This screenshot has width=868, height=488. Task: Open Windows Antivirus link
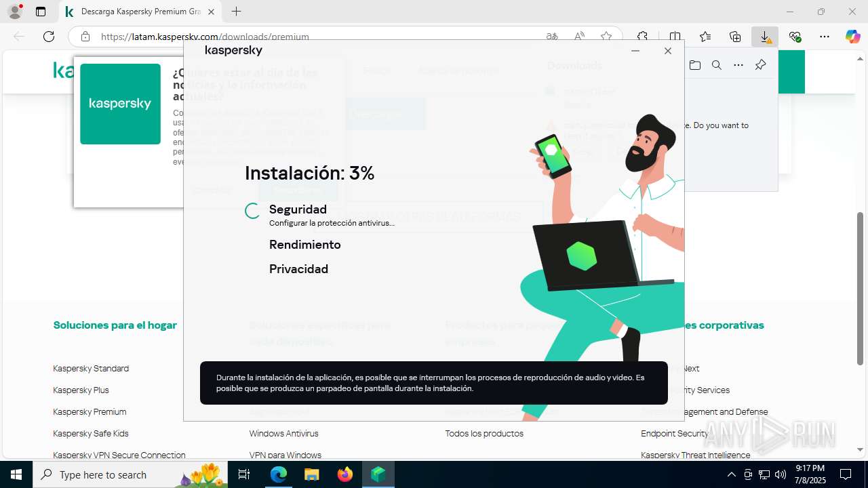pyautogui.click(x=283, y=434)
